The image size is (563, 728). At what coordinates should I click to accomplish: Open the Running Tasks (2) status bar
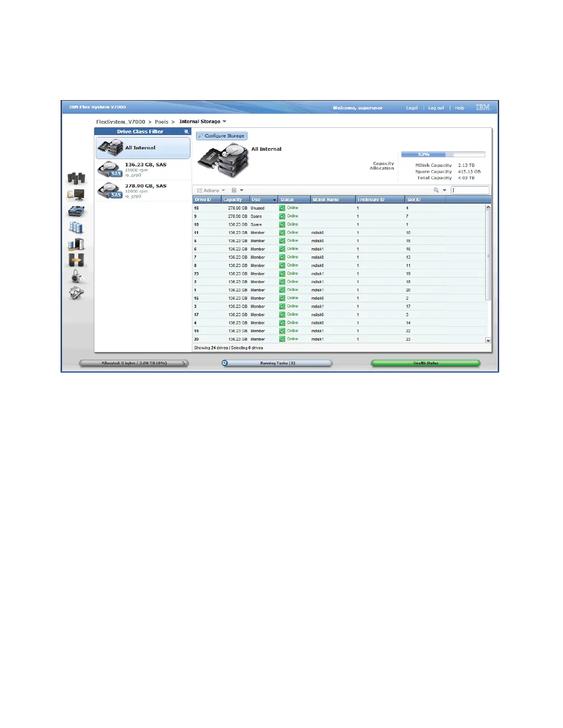[x=277, y=363]
